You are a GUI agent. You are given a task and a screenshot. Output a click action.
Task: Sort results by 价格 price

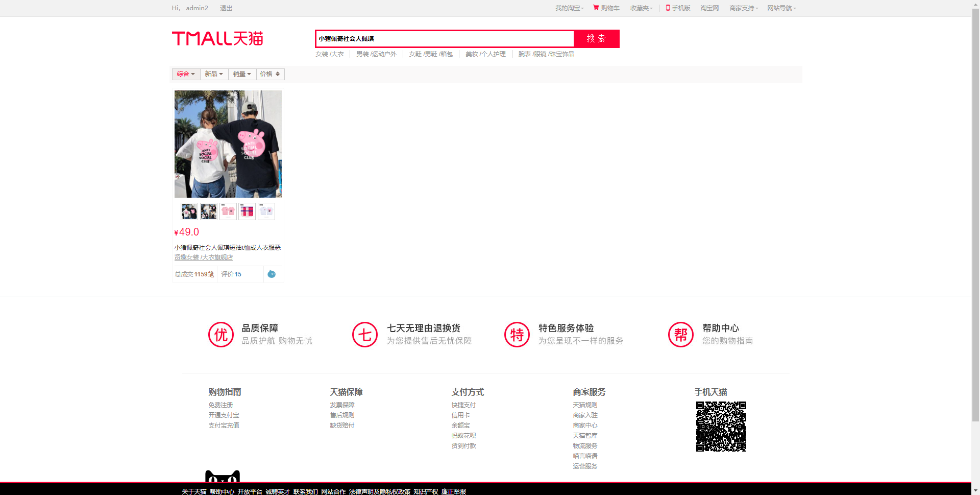click(270, 74)
